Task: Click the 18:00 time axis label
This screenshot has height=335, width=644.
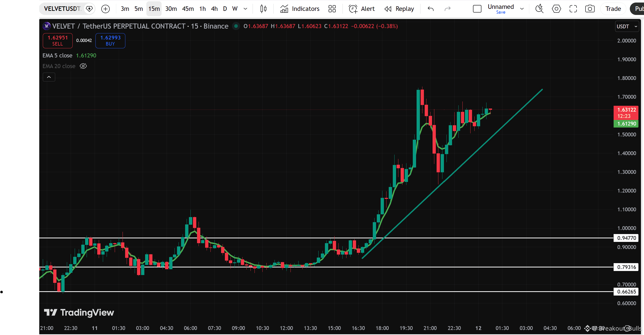Action: coord(382,328)
